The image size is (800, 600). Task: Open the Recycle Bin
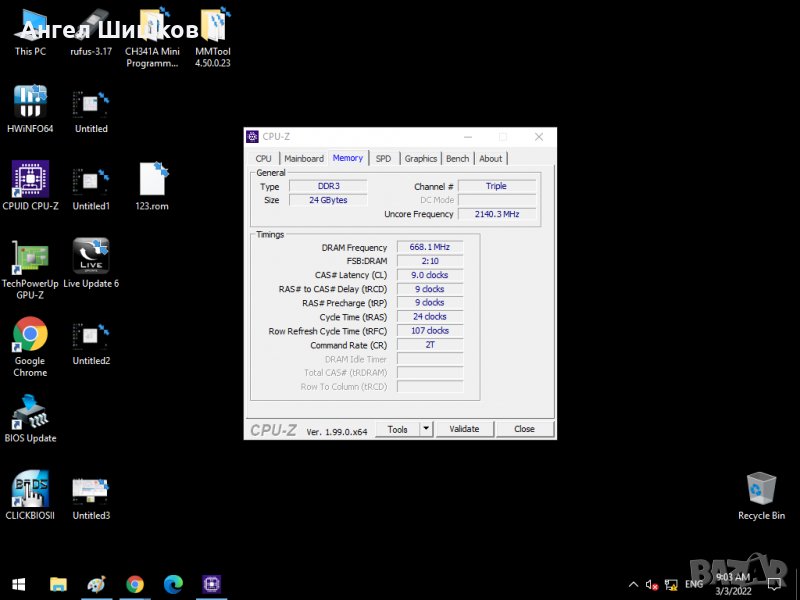pos(761,489)
